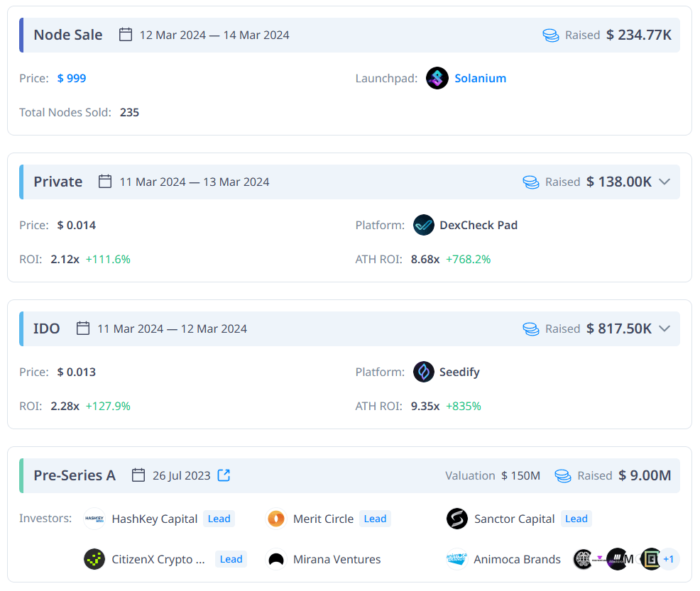Click the Sanctor Capital investor logo
This screenshot has width=700, height=591.
tap(457, 519)
